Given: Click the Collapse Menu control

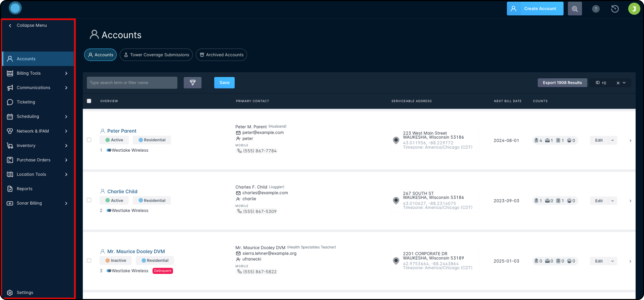Looking at the screenshot, I should pos(28,25).
